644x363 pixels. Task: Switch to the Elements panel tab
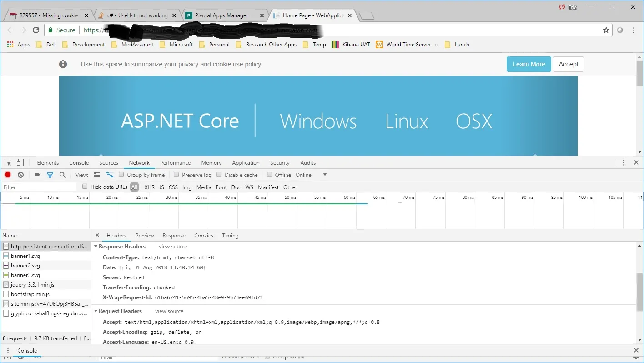48,163
